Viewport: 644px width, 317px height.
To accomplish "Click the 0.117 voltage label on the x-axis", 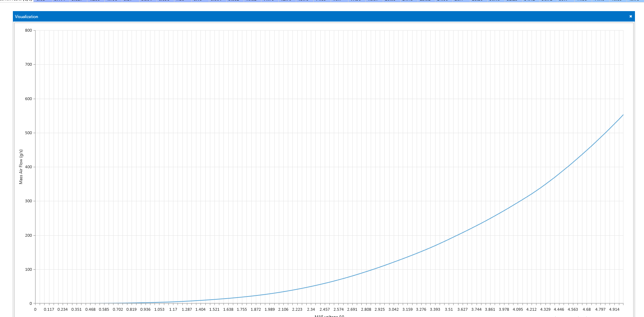I will pos(49,309).
